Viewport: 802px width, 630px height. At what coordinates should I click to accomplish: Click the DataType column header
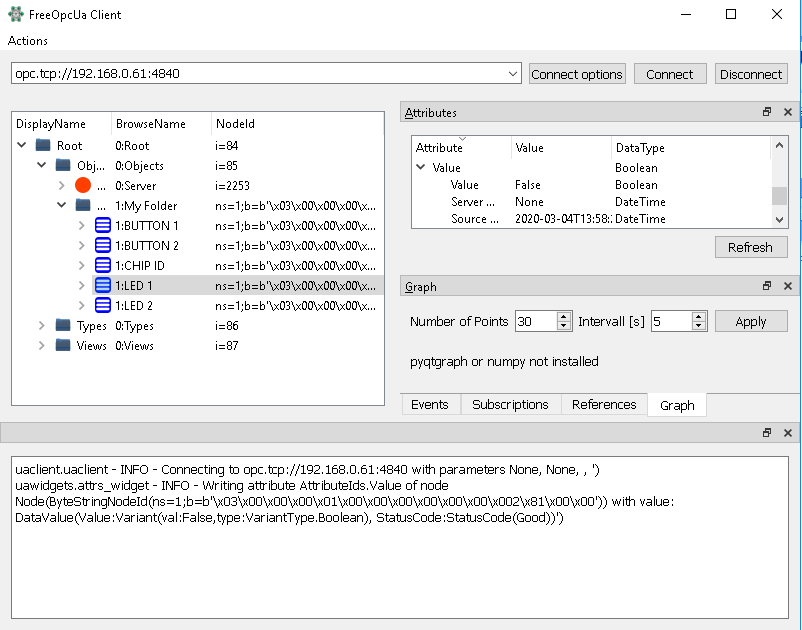coord(691,148)
